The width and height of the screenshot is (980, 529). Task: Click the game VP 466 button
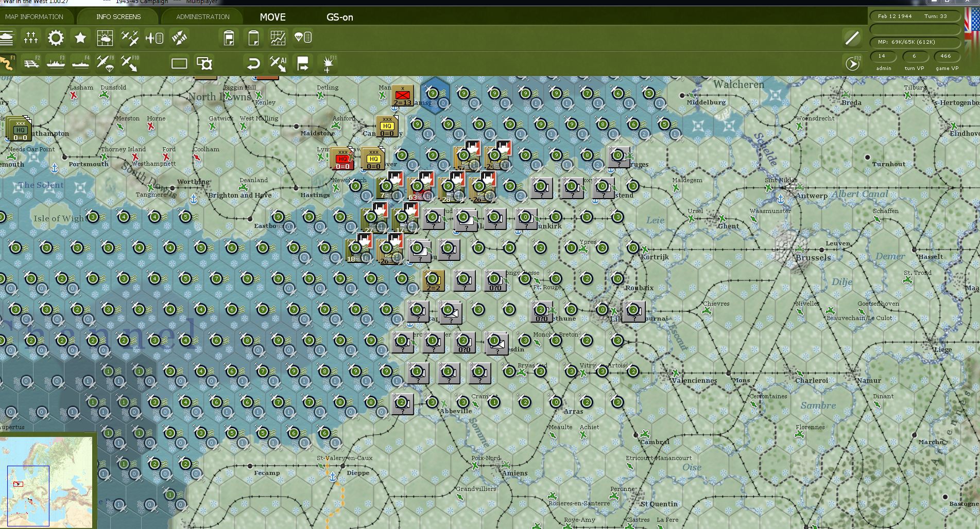[x=947, y=57]
